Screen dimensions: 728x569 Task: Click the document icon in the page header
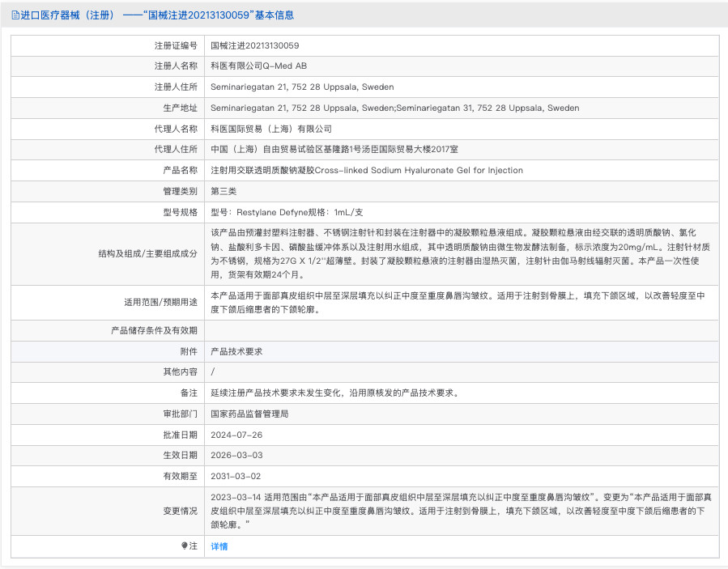(x=15, y=15)
